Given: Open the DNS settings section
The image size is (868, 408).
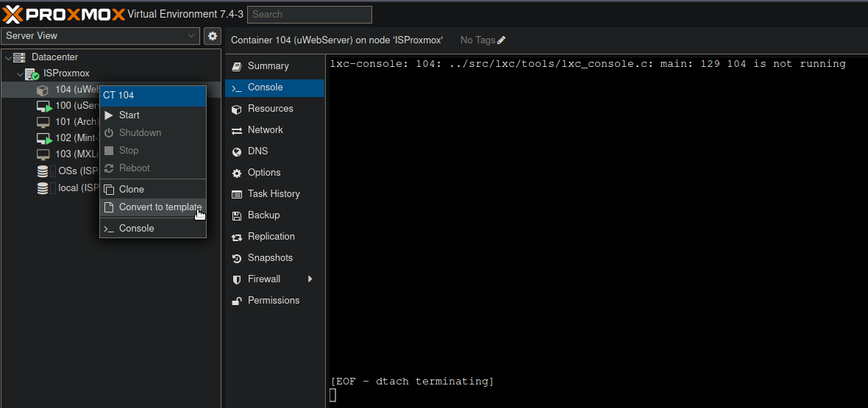Looking at the screenshot, I should (274, 151).
